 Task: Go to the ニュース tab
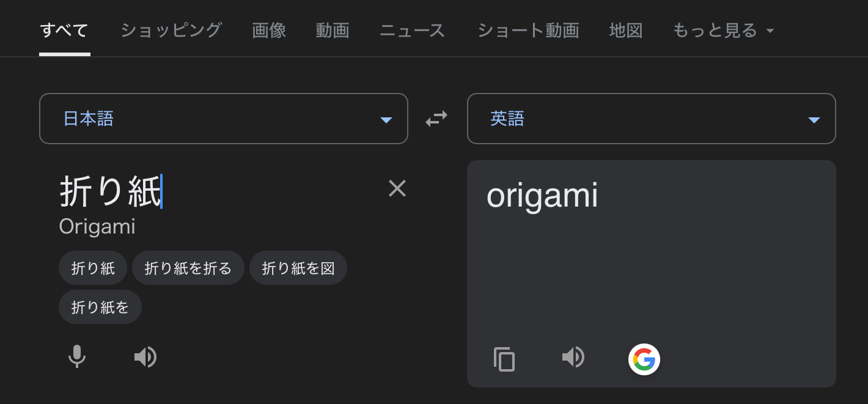(x=413, y=30)
